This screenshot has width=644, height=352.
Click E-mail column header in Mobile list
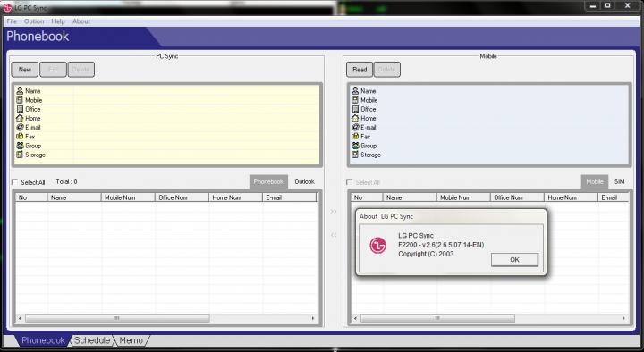[614, 197]
